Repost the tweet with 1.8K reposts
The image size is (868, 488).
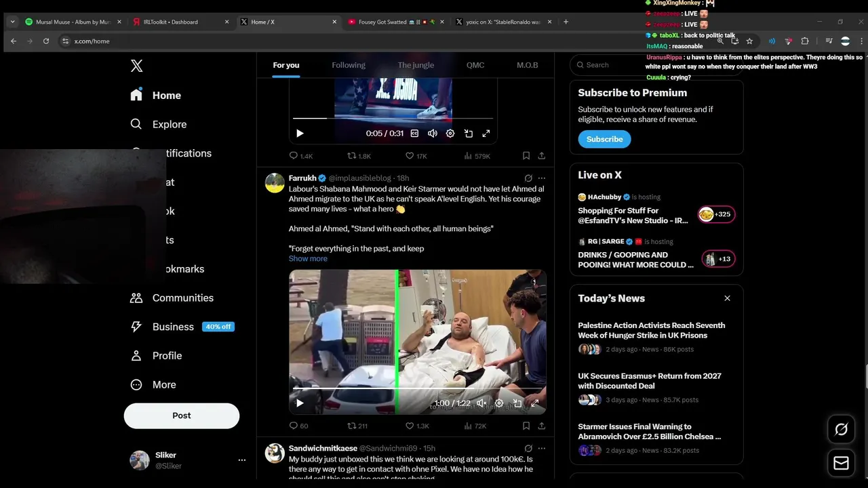[359, 156]
